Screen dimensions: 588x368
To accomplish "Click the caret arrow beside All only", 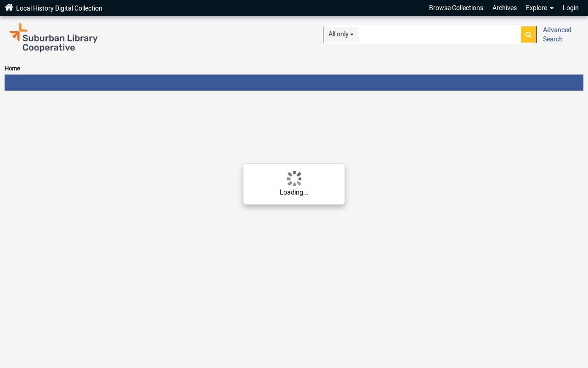I will (x=352, y=35).
